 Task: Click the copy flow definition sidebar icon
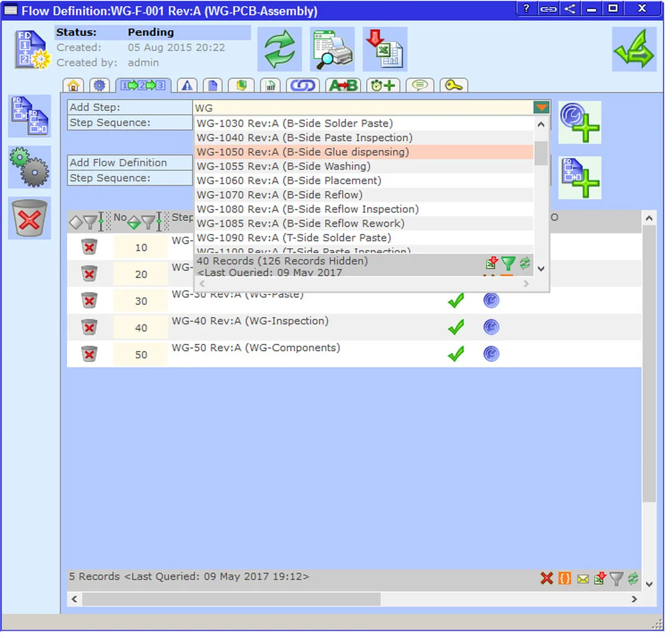point(30,116)
